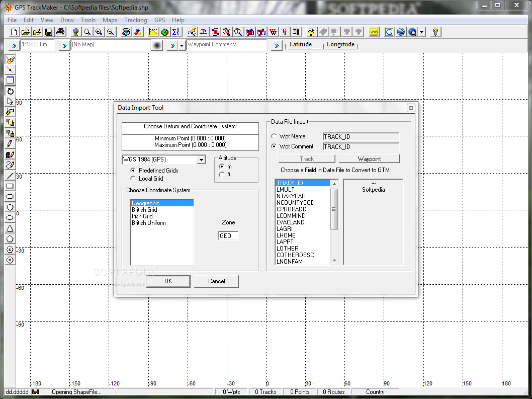
Task: Click the Zone GEO input field
Action: pos(228,235)
